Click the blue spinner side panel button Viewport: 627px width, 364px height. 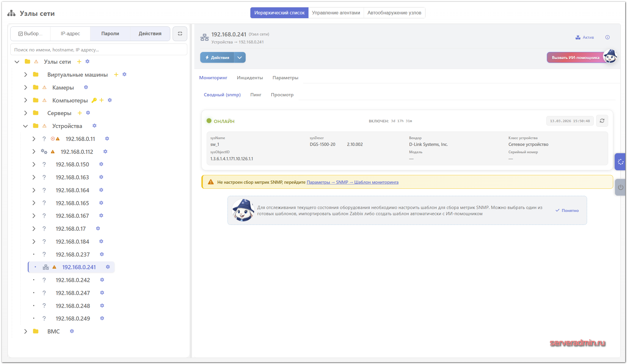(620, 162)
